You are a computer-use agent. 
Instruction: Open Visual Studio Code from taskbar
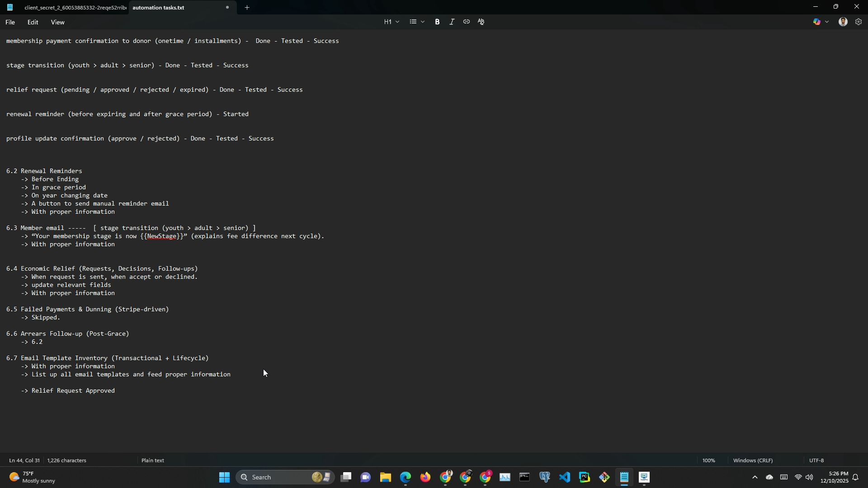coord(564,477)
